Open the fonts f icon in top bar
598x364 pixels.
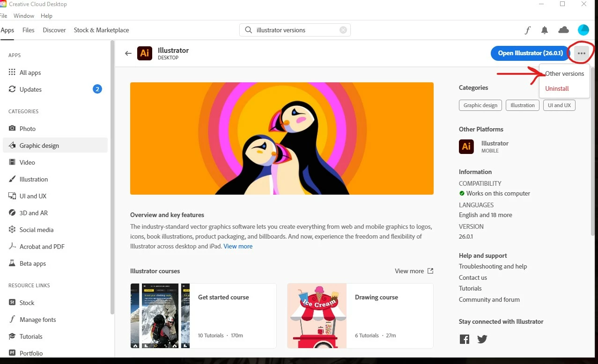(x=528, y=30)
